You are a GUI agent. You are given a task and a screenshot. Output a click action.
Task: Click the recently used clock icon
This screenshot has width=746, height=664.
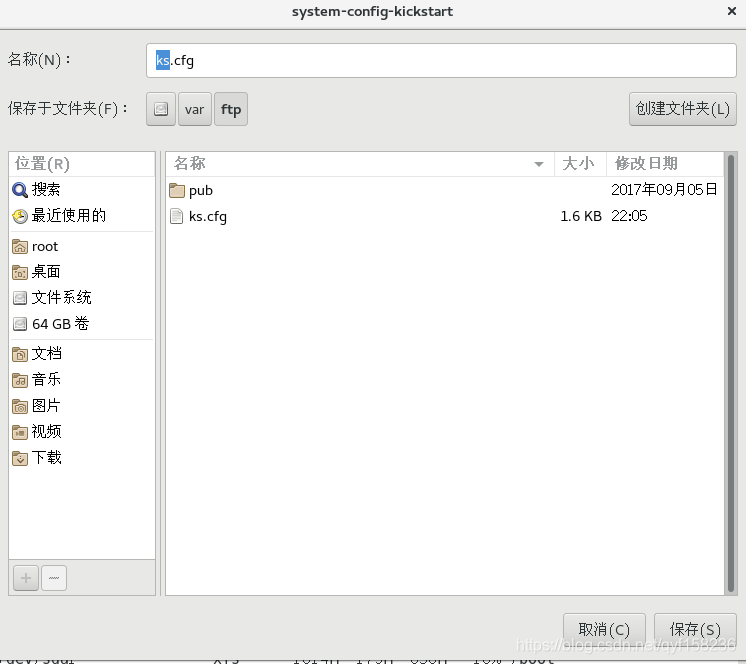point(20,216)
